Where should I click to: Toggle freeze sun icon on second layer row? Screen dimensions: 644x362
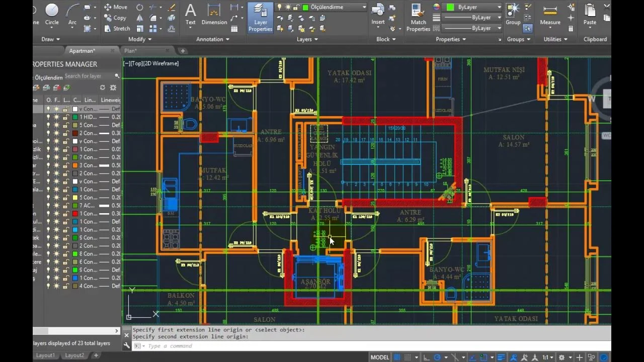tap(56, 117)
